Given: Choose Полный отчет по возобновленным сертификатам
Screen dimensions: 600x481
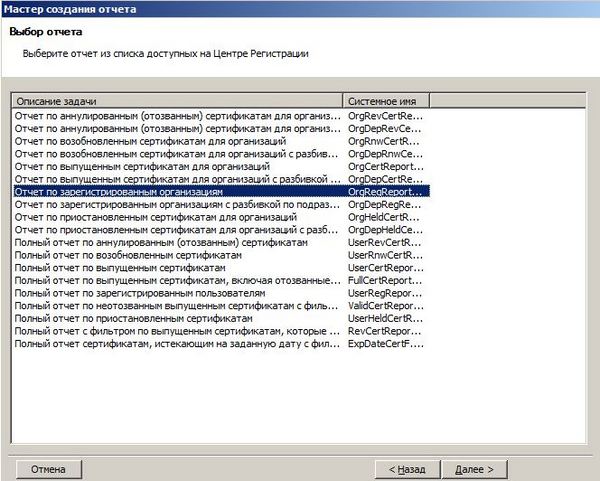Looking at the screenshot, I should coord(221,255).
